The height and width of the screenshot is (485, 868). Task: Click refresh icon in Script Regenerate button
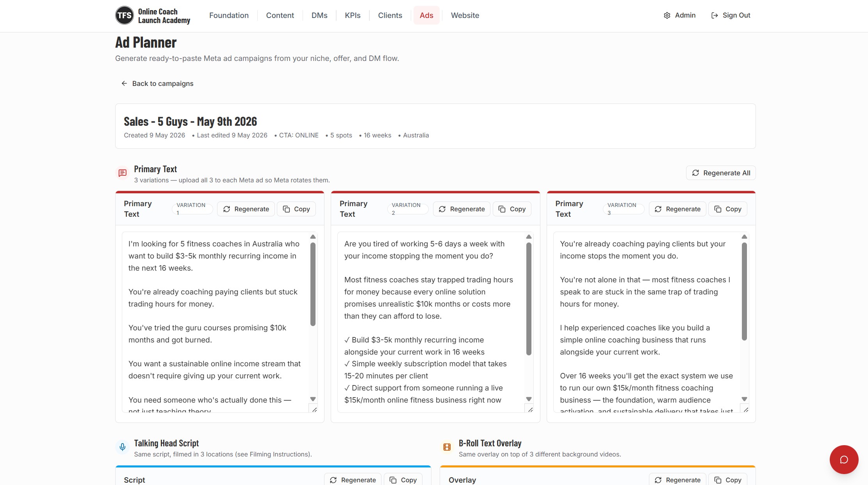point(333,480)
